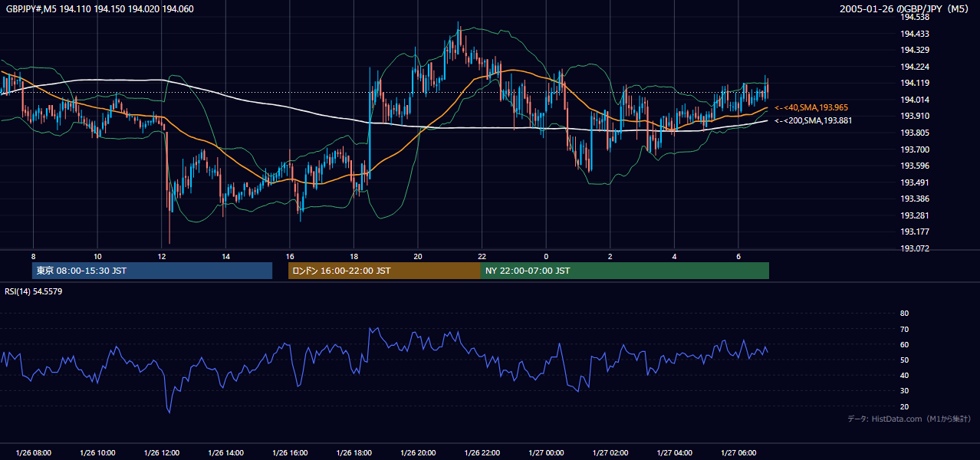The width and height of the screenshot is (980, 460).
Task: Click price axis value 193.491
Action: click(915, 182)
